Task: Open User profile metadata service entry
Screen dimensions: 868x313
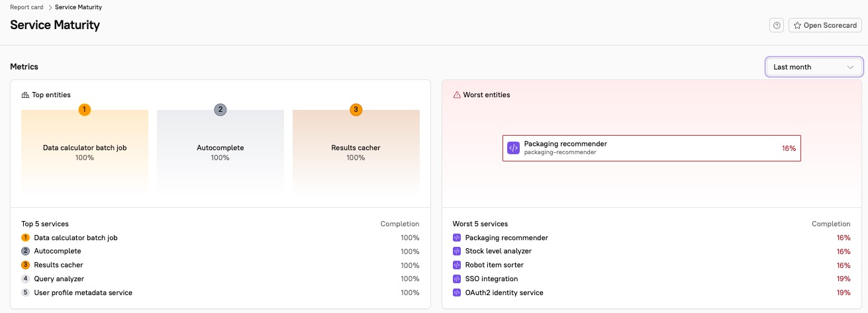Action: [83, 292]
